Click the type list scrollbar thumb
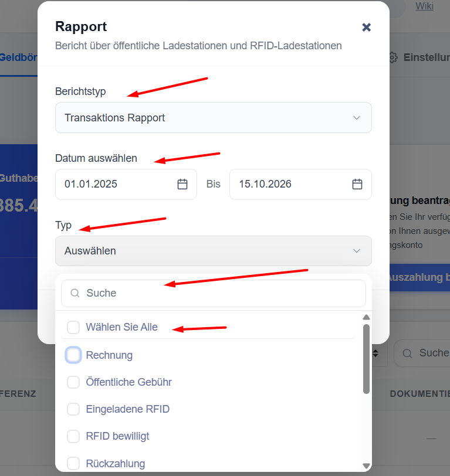Image resolution: width=450 pixels, height=476 pixels. click(x=367, y=359)
